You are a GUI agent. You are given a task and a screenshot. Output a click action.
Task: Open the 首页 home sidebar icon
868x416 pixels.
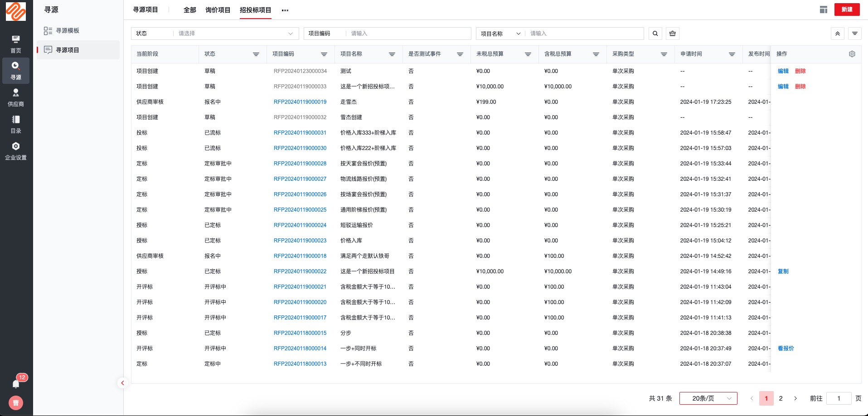click(16, 44)
